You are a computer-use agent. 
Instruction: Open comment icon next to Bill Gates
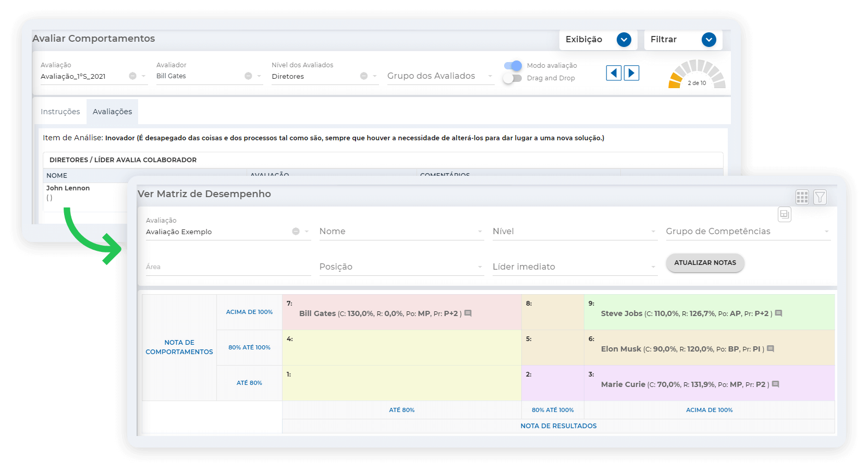[468, 313]
